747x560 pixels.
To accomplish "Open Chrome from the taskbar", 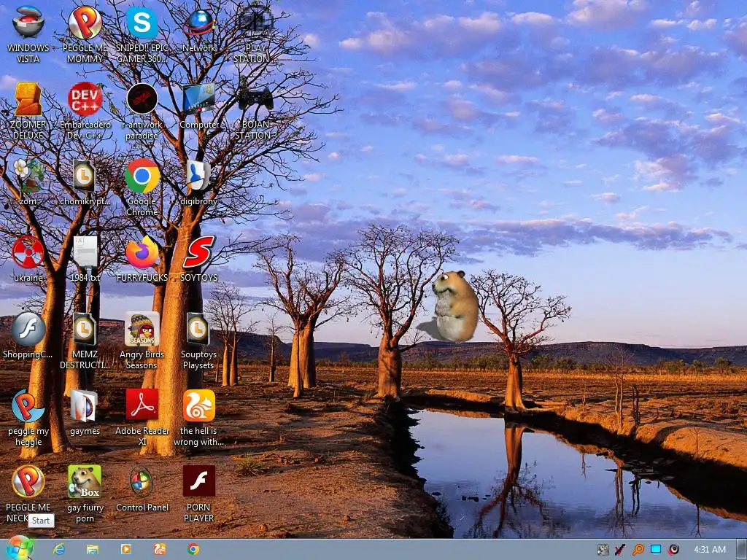I will [193, 550].
